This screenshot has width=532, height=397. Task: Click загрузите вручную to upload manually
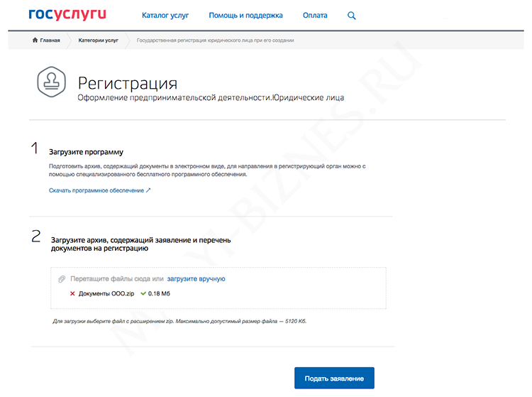[196, 279]
